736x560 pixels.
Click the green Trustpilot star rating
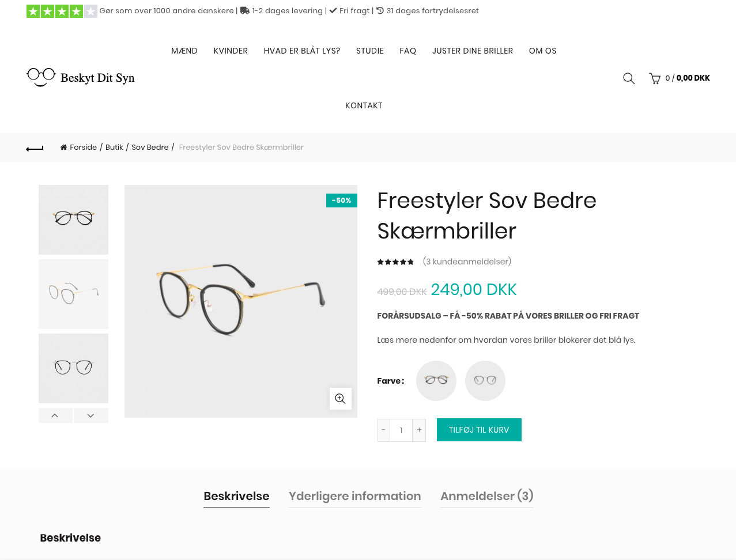coord(62,11)
